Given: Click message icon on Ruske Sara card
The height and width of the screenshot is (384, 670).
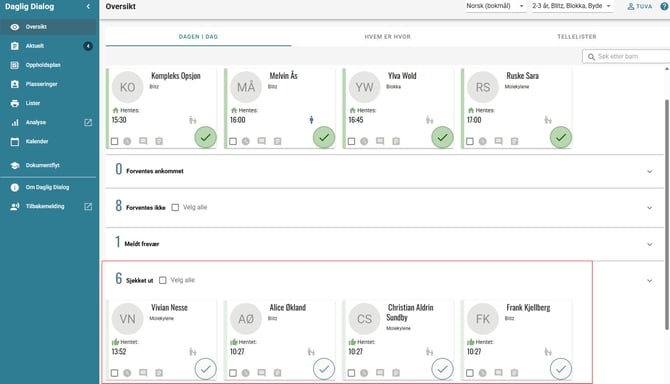Looking at the screenshot, I should click(498, 141).
